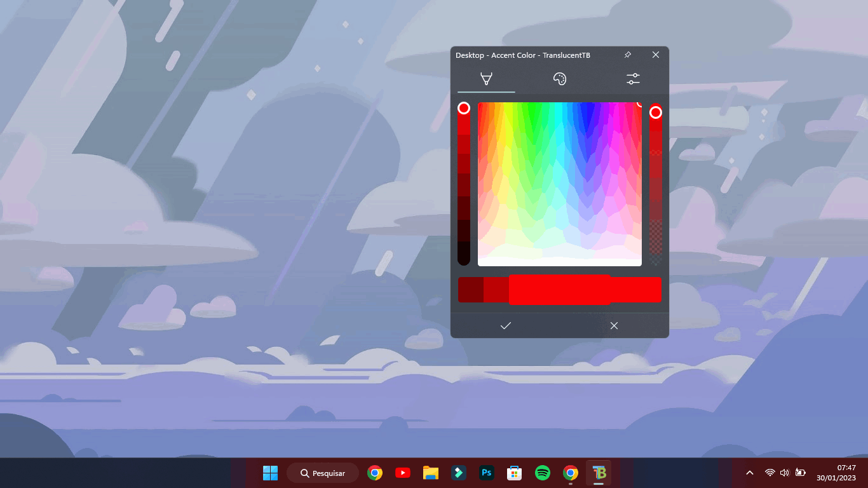Click the Pesquisar search box

point(323,473)
